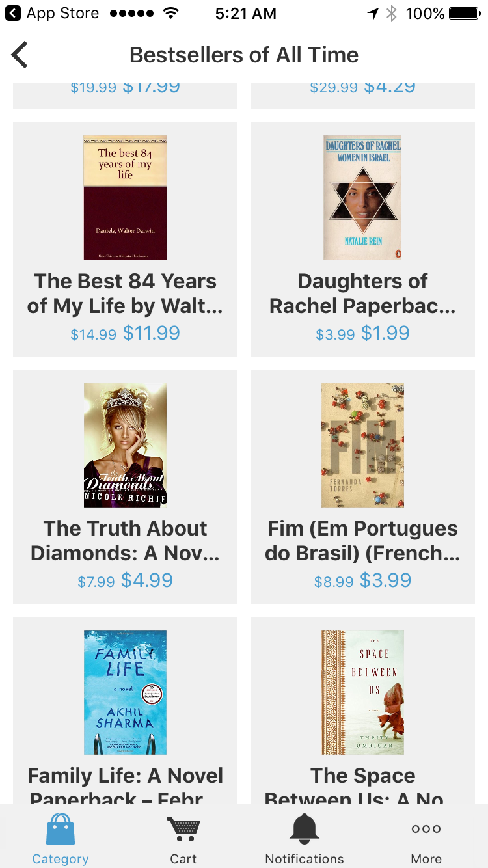Open the Category shopping bag icon

tap(61, 829)
